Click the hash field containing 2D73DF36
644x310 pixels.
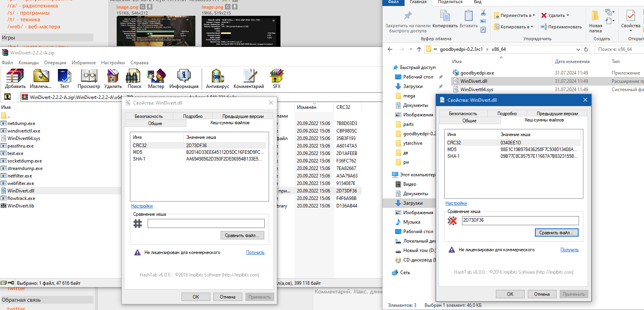tap(520, 220)
